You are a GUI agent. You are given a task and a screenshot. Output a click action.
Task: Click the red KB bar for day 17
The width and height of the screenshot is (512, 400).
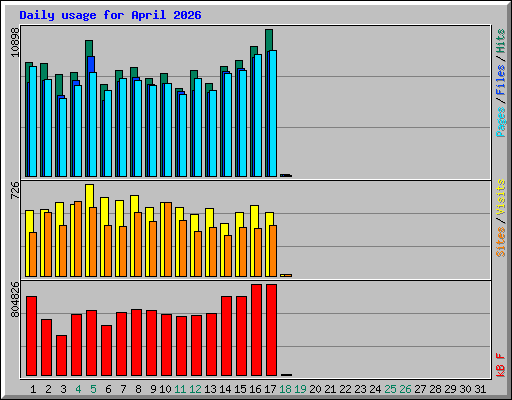tap(271, 330)
